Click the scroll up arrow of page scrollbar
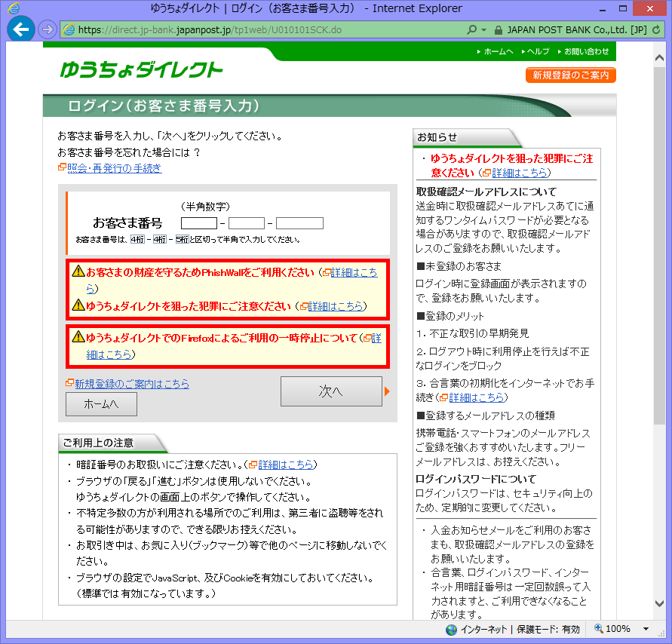This screenshot has width=672, height=644. point(660,57)
